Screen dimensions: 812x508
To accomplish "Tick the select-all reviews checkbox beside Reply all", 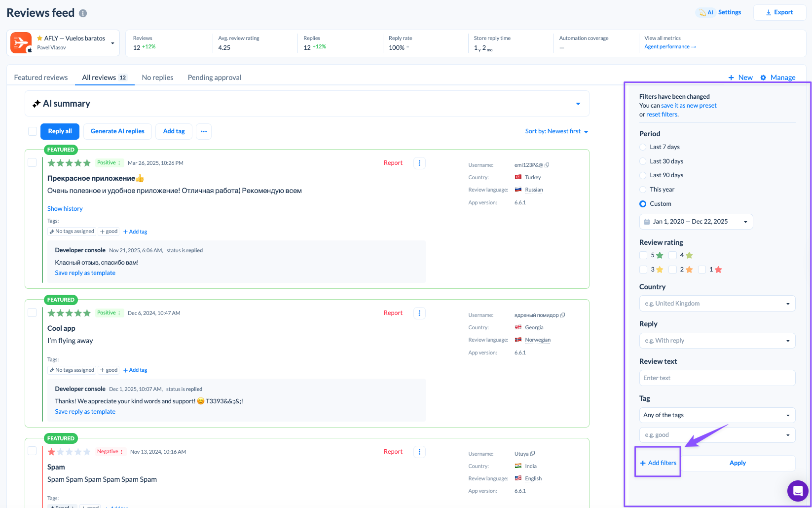I will pos(33,131).
